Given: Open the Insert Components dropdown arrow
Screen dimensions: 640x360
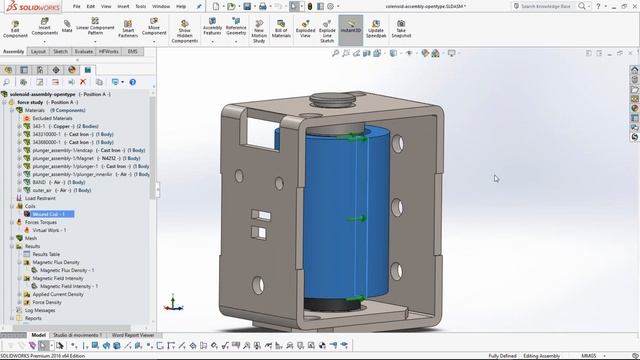Looking at the screenshot, I should tap(44, 42).
